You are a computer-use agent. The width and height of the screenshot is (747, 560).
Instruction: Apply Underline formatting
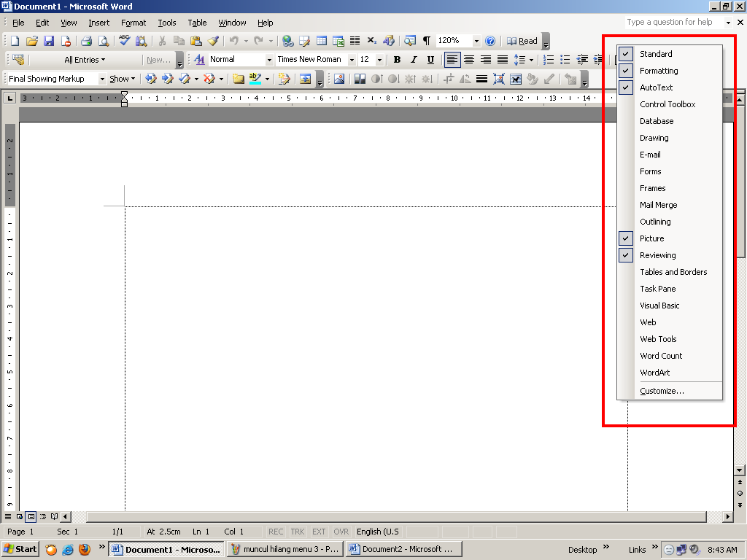tap(430, 60)
